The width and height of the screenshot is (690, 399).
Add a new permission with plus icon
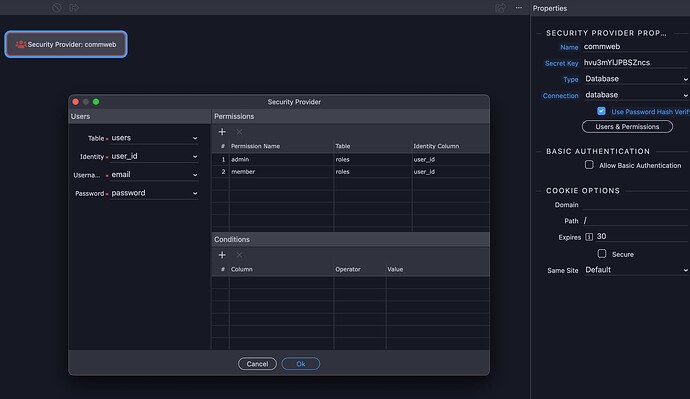[222, 132]
